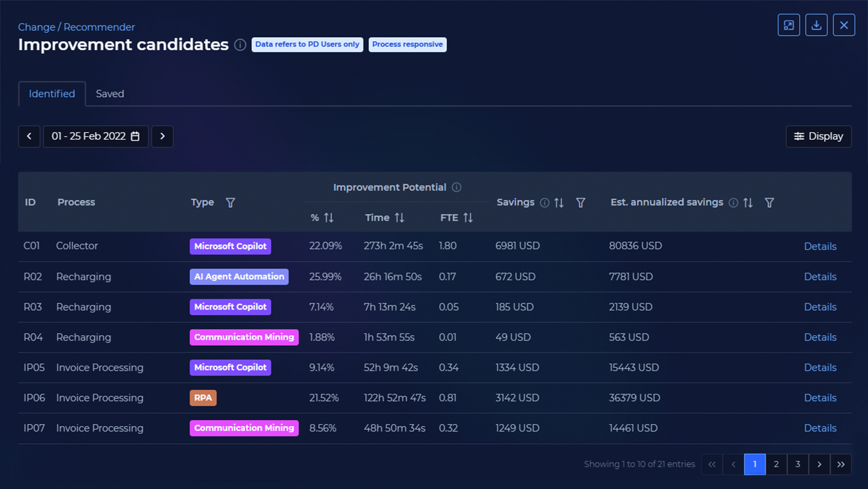Select page 1 in pagination
This screenshot has width=868, height=489.
pyautogui.click(x=755, y=464)
